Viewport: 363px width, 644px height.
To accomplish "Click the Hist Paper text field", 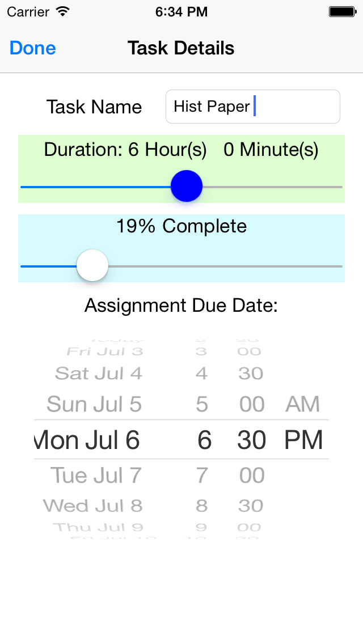I will 252,106.
